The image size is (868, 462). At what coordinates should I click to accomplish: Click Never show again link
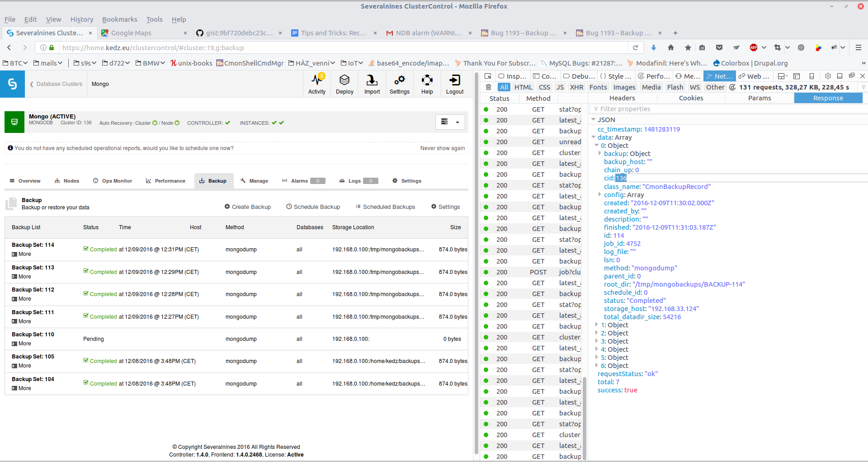click(x=443, y=148)
